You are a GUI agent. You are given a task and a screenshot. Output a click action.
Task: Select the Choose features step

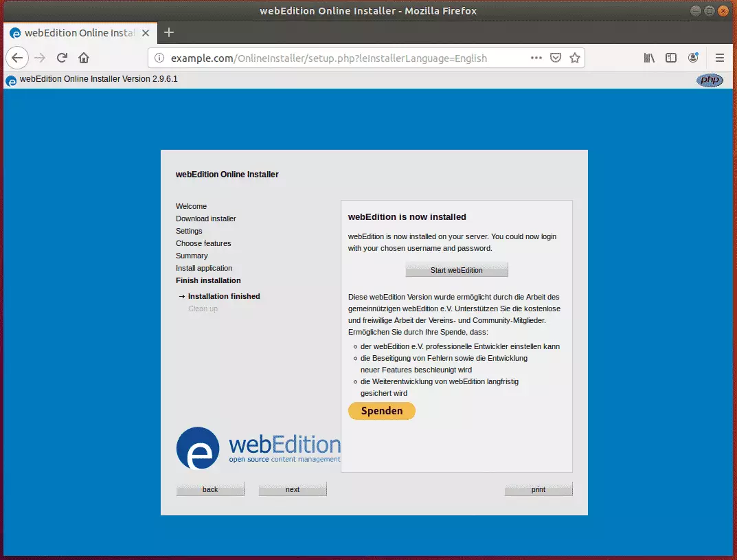[203, 243]
